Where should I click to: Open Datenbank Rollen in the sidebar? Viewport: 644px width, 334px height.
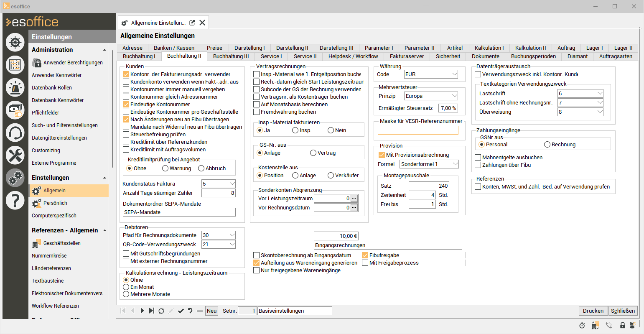tap(52, 88)
